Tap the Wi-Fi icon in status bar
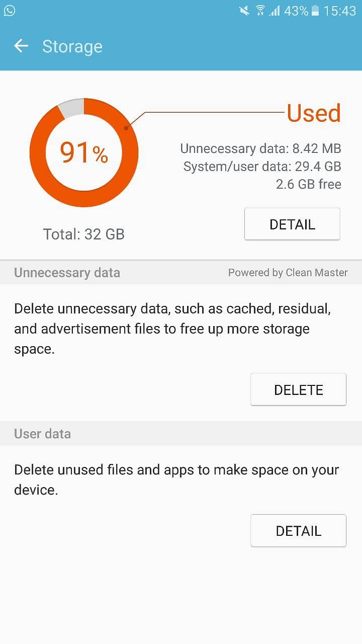The width and height of the screenshot is (362, 644). pyautogui.click(x=260, y=11)
